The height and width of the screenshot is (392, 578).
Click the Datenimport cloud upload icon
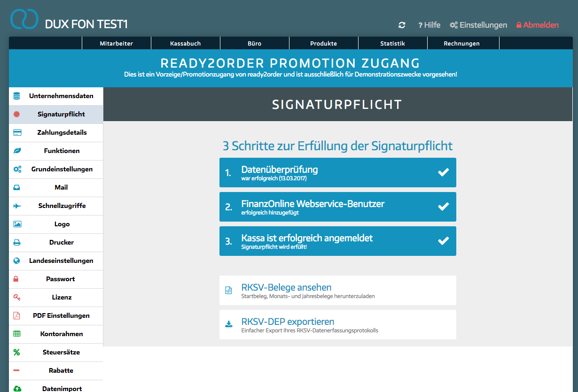17,388
